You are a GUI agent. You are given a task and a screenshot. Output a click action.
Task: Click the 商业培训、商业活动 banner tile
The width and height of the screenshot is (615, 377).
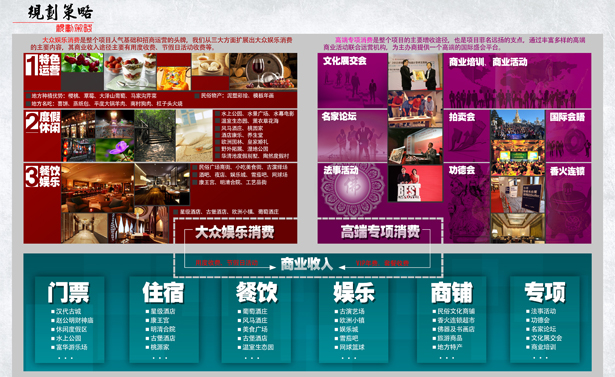coord(517,80)
